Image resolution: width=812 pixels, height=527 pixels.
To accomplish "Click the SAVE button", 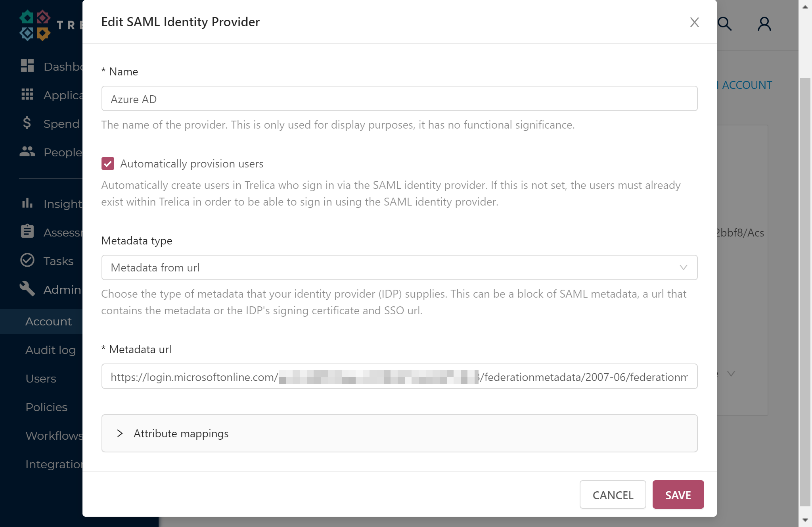I will [678, 495].
